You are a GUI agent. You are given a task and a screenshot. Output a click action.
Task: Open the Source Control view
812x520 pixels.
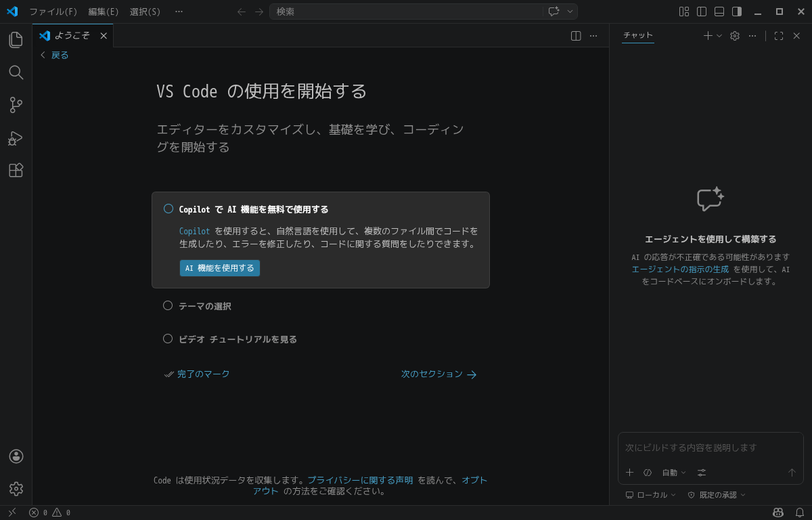[x=16, y=105]
